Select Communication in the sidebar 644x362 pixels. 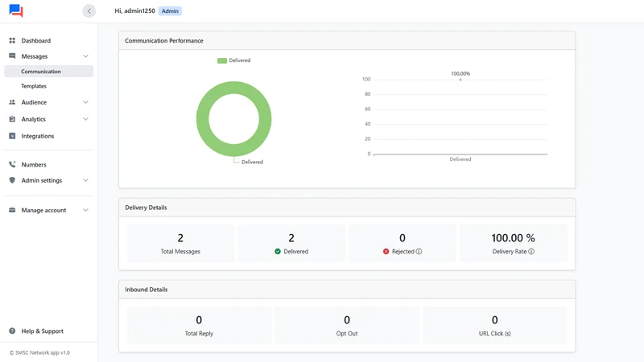pos(48,72)
